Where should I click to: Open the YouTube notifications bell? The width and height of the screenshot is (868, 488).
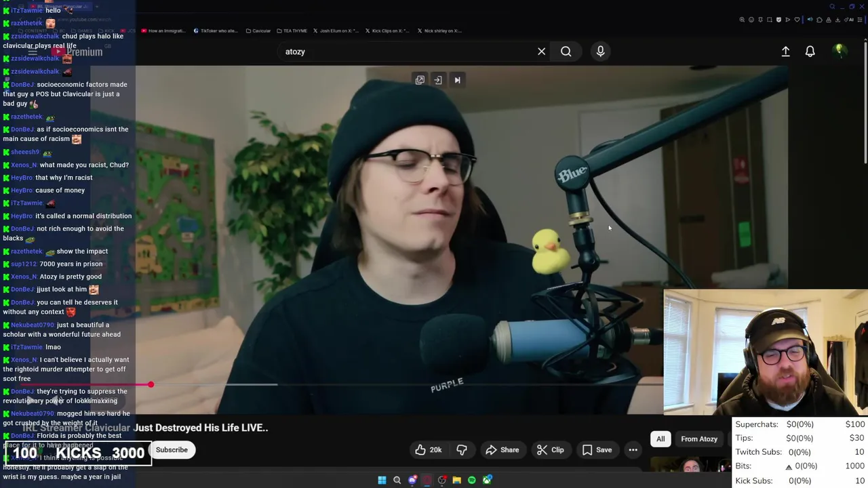coord(810,52)
